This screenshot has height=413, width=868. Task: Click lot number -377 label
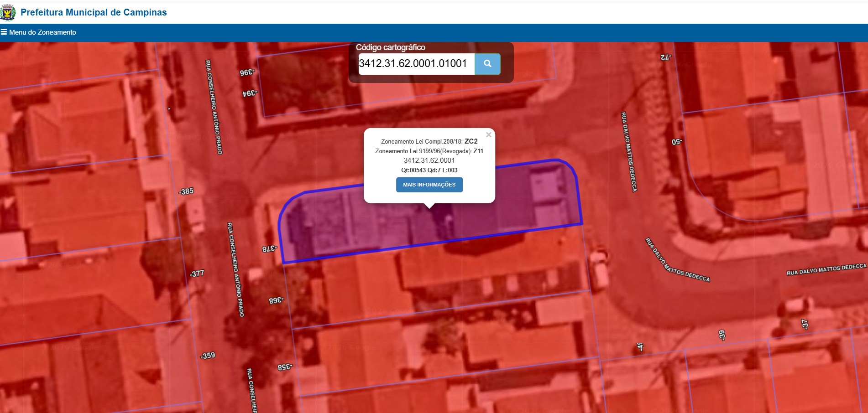coord(197,274)
